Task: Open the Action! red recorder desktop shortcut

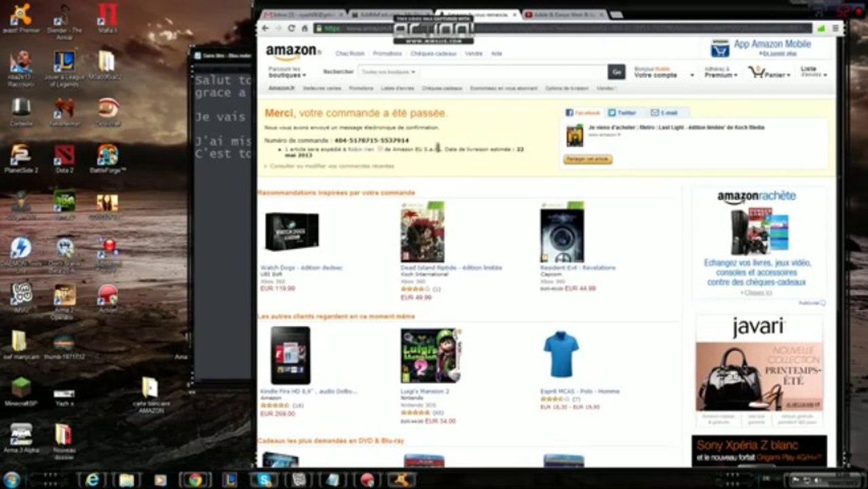Action: click(107, 299)
